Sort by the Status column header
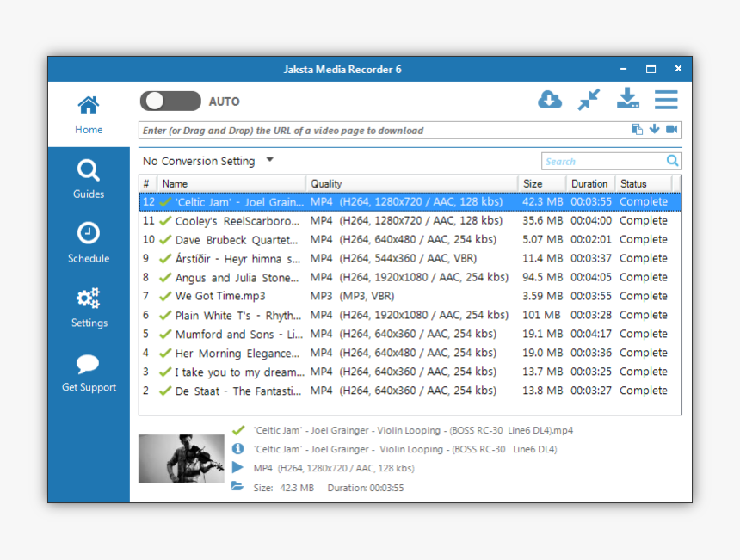The height and width of the screenshot is (560, 740). 644,183
